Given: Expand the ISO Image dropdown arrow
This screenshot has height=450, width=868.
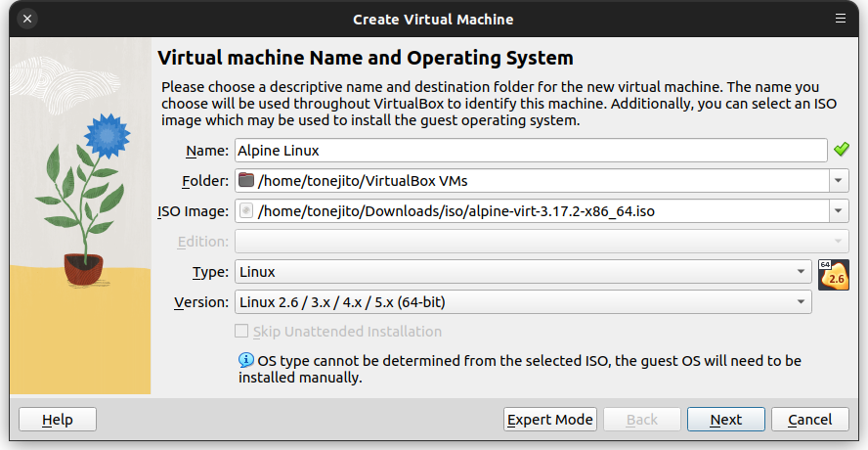Looking at the screenshot, I should click(x=839, y=211).
